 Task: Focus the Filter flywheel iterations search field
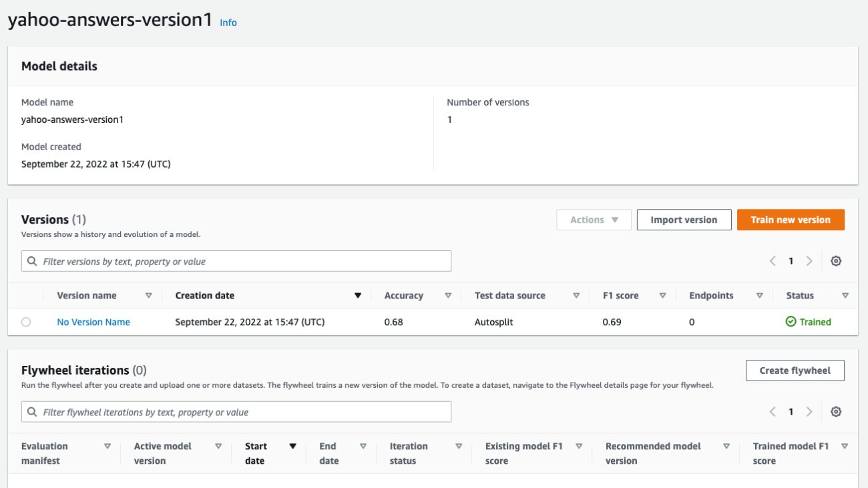click(x=236, y=412)
